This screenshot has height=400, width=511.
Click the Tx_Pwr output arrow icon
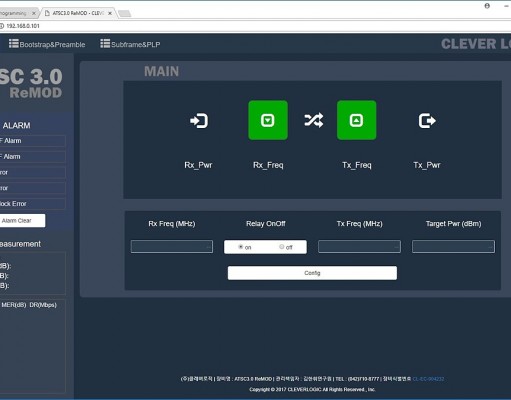427,121
